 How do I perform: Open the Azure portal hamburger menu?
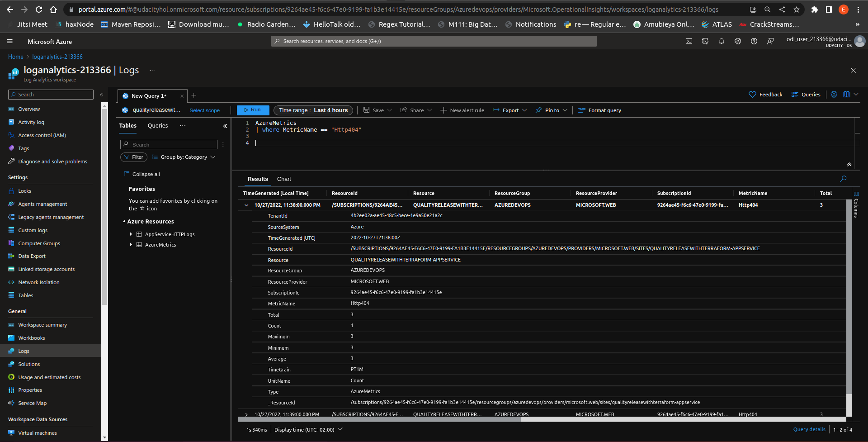[9, 41]
